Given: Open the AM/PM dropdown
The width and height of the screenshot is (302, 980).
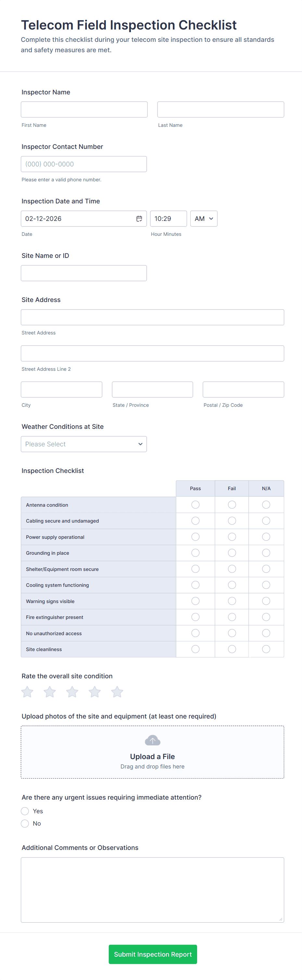Looking at the screenshot, I should (x=204, y=219).
